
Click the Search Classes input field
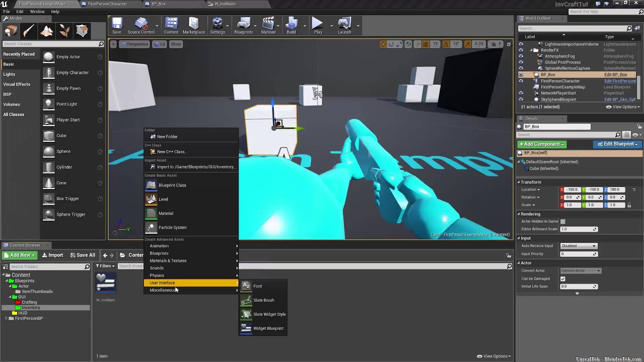click(50, 44)
